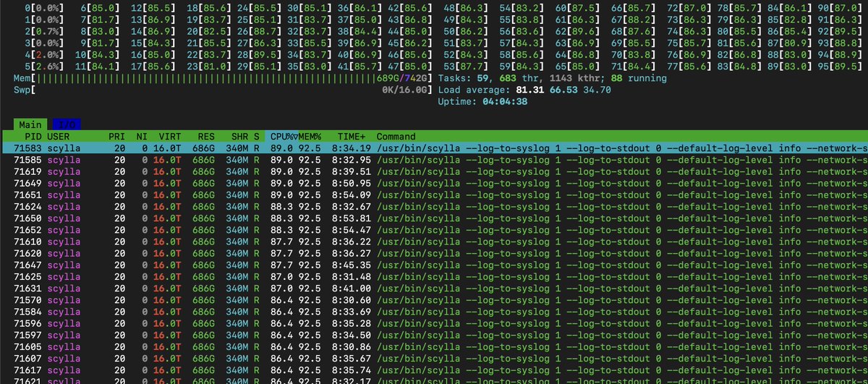Select process row with PID 71617

434,370
